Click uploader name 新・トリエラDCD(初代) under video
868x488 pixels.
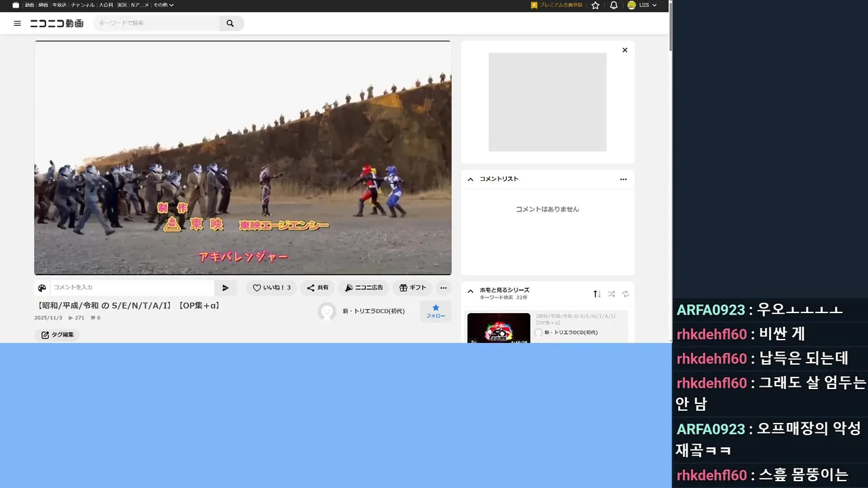(374, 311)
